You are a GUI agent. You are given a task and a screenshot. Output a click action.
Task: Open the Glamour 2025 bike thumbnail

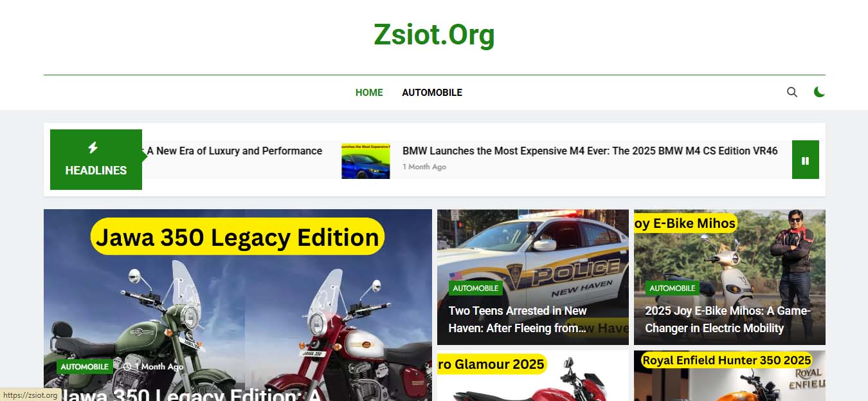tap(533, 376)
